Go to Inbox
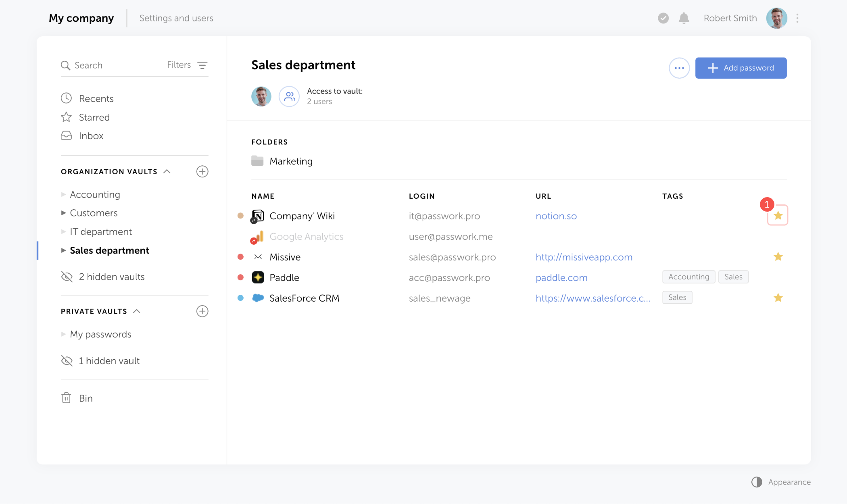 click(x=91, y=136)
